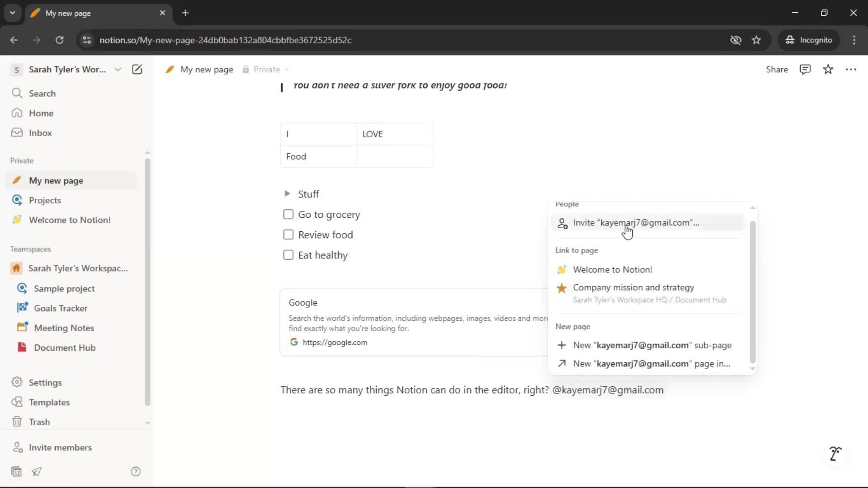Click the Food table cell
The height and width of the screenshot is (488, 868).
pyautogui.click(x=318, y=156)
